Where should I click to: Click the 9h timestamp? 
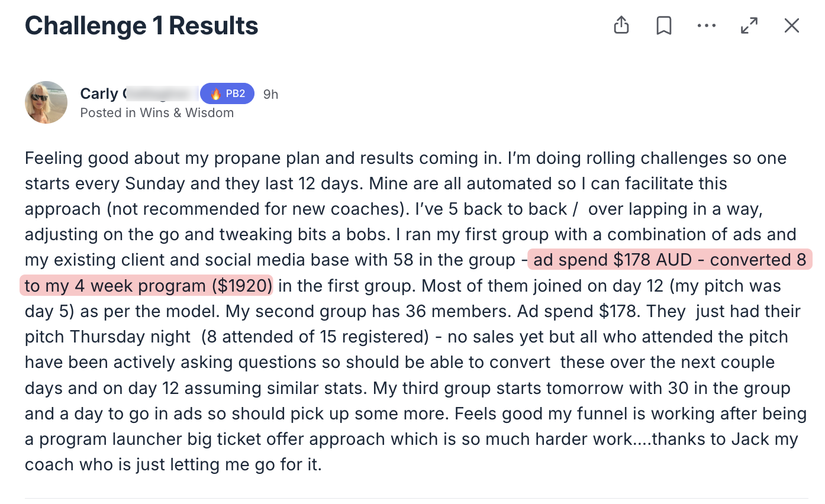[x=270, y=94]
